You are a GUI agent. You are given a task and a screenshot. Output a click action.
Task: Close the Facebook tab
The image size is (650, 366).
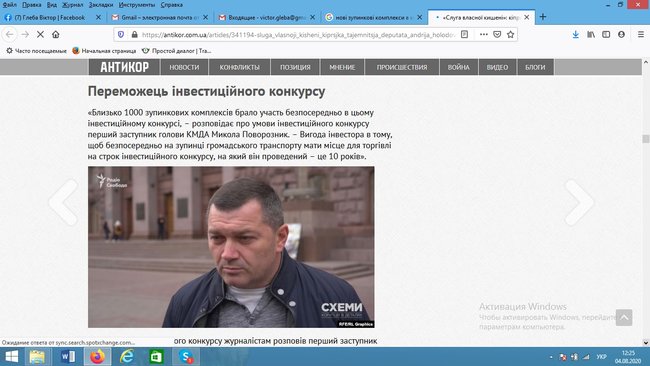tap(98, 17)
